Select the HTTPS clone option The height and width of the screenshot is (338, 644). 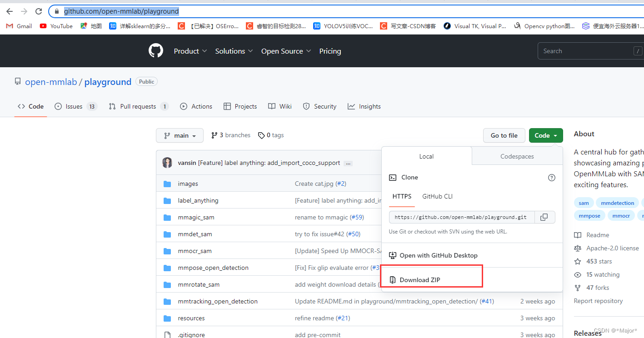402,197
